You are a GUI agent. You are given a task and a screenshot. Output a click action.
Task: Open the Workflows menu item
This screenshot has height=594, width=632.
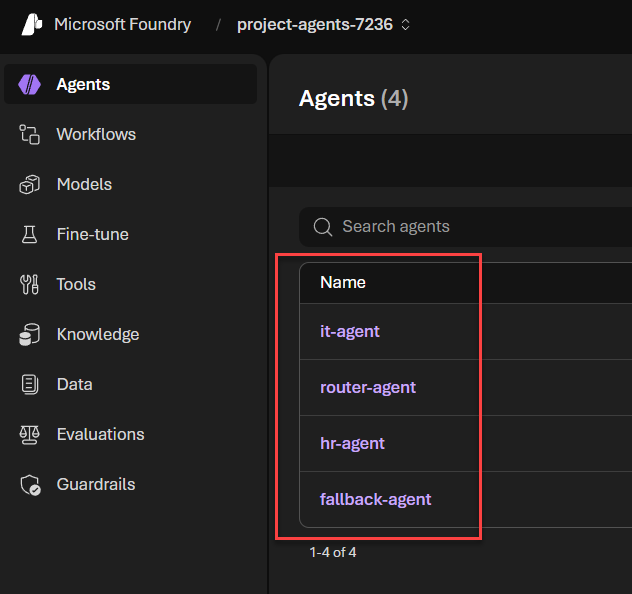click(x=96, y=135)
